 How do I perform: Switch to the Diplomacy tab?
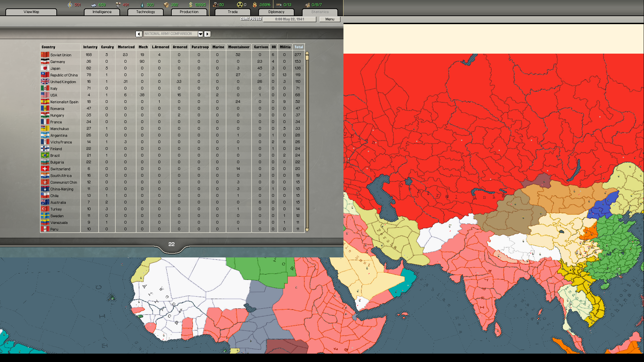(276, 12)
